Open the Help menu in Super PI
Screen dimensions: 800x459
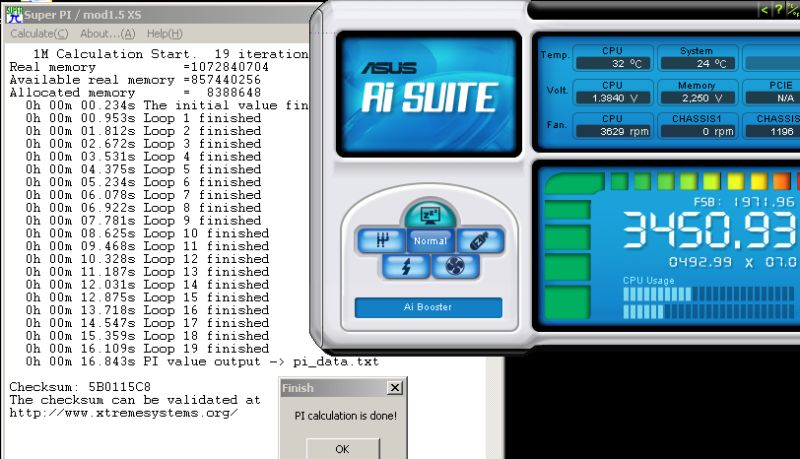164,34
